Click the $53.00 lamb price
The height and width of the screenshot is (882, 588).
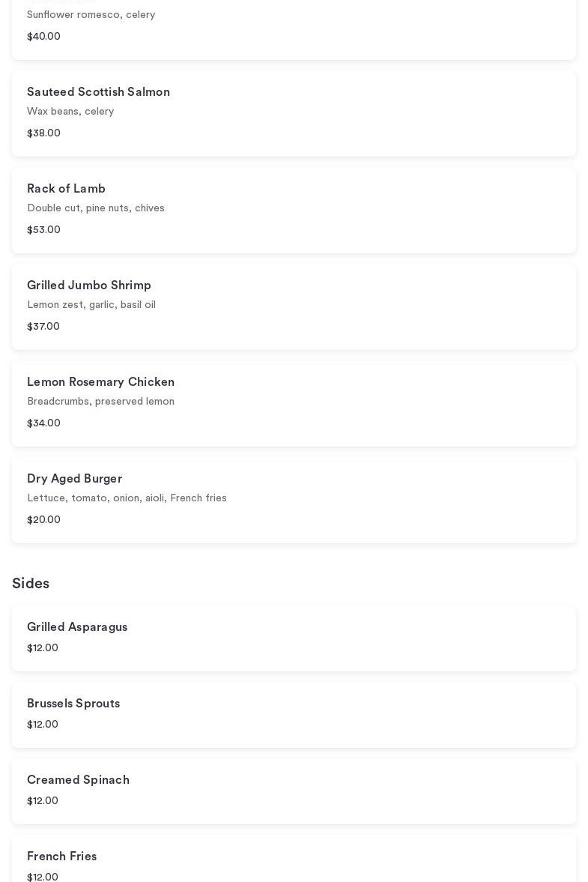pos(43,230)
